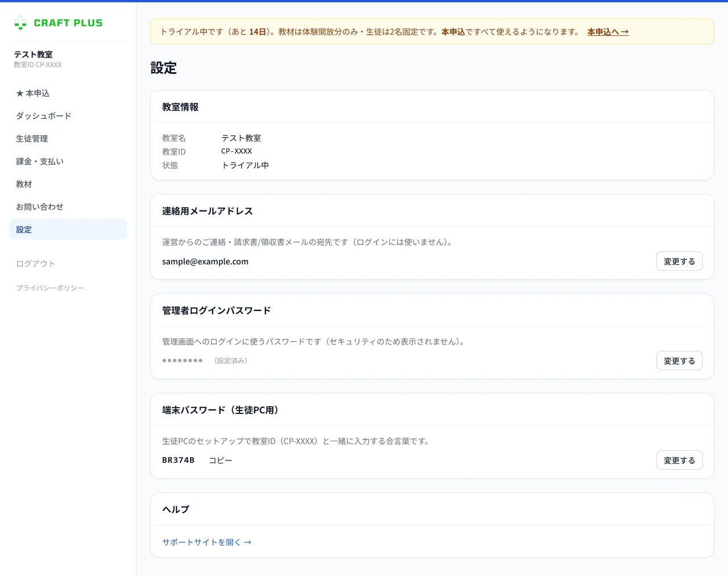Click the status value トライアル中
This screenshot has width=728, height=576.
(x=245, y=165)
